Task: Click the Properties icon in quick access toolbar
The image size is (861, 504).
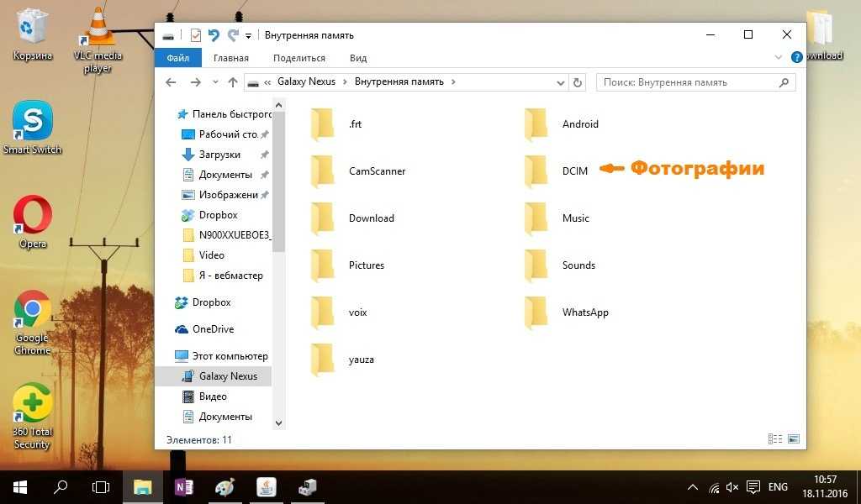Action: pyautogui.click(x=195, y=35)
